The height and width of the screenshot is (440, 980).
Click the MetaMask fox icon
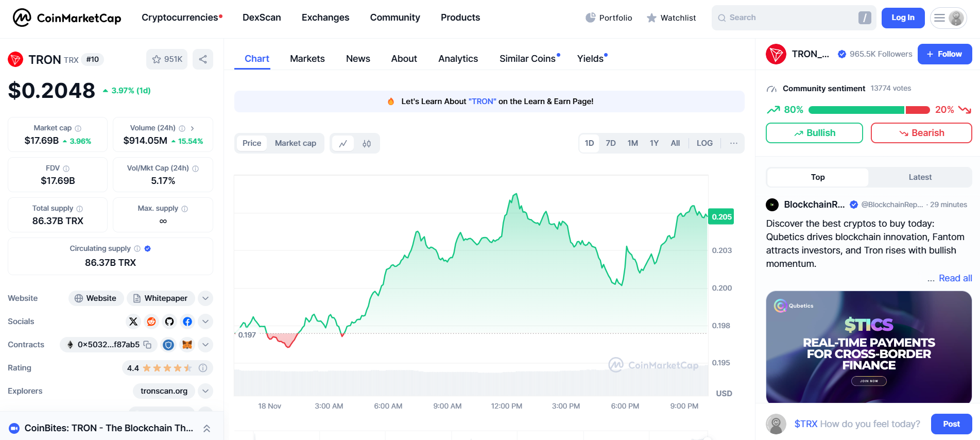point(187,345)
